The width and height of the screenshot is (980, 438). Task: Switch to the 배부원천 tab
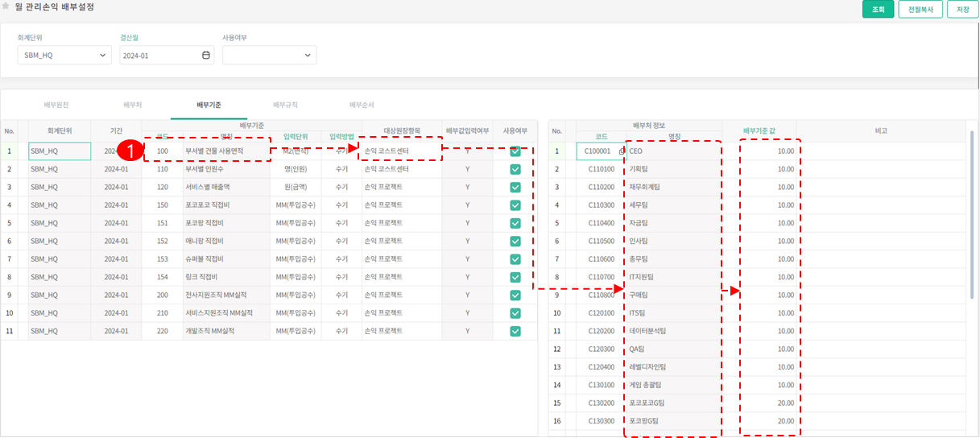tap(56, 105)
